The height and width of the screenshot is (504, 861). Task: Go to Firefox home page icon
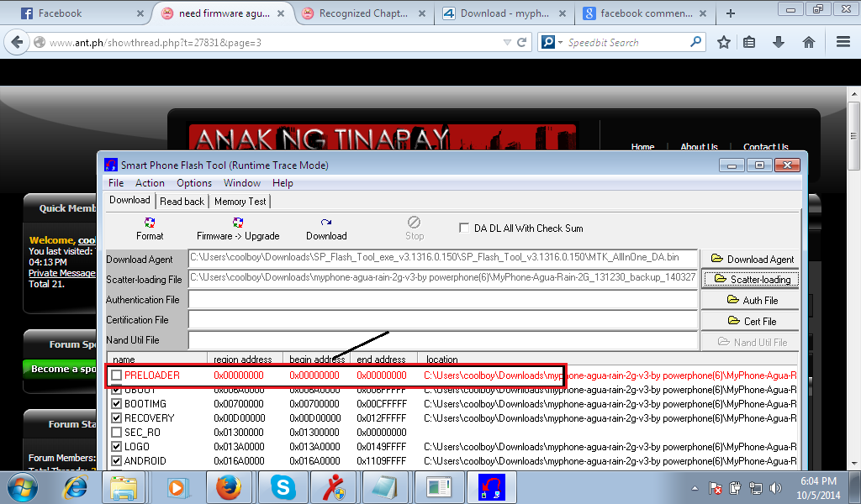(x=808, y=42)
